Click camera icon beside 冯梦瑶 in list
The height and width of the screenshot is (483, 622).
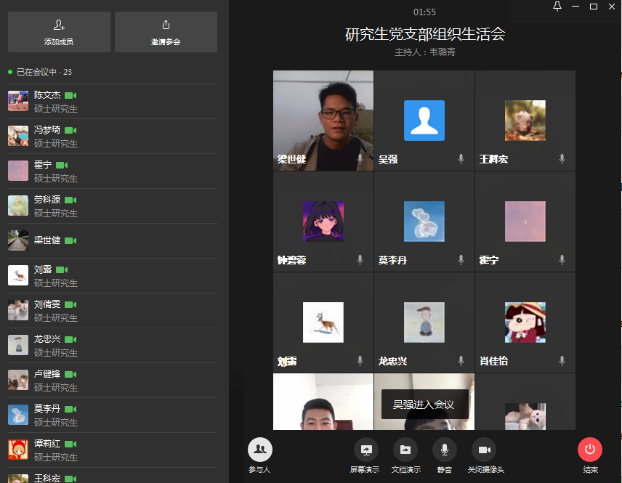tap(70, 130)
